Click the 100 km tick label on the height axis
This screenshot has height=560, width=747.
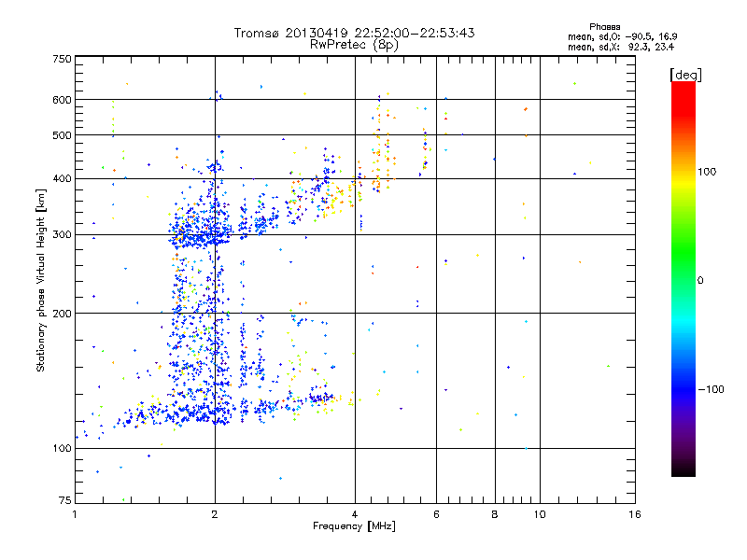tap(62, 448)
